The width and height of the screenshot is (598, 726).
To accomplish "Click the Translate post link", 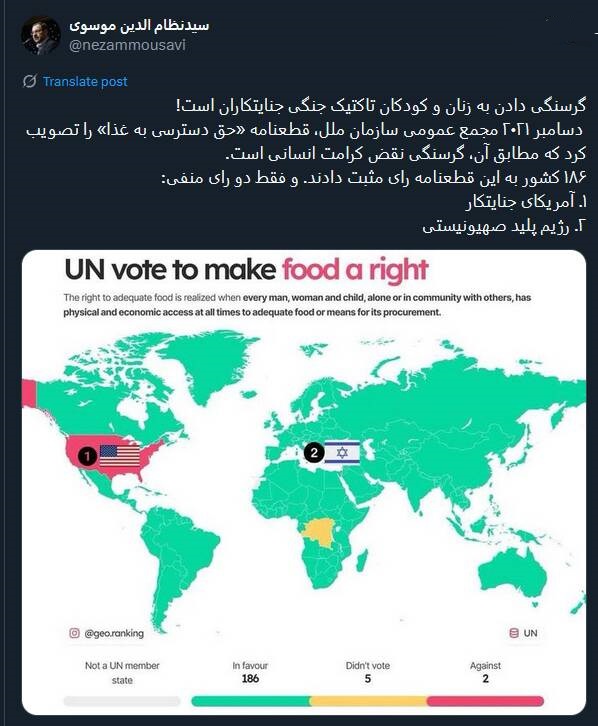I will coord(85,81).
